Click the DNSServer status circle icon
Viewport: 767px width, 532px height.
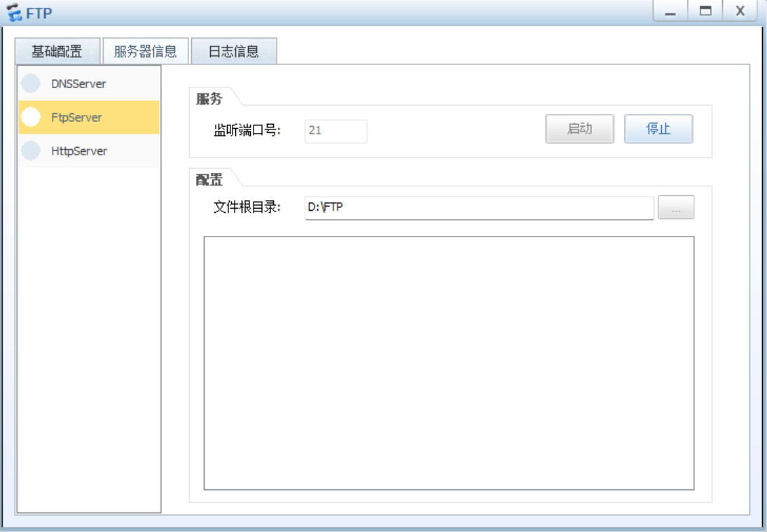(31, 83)
